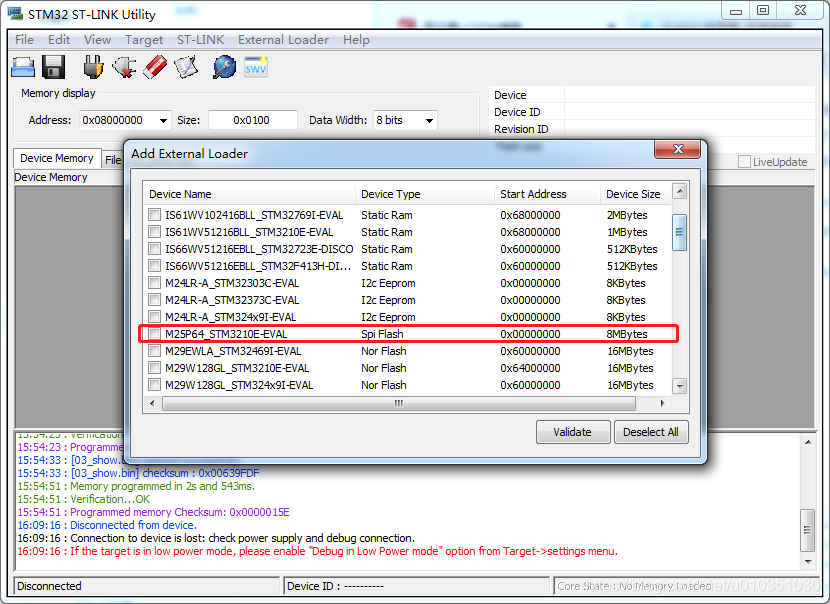Screen dimensions: 830x604
Task: Open the View menu
Action: coord(97,40)
